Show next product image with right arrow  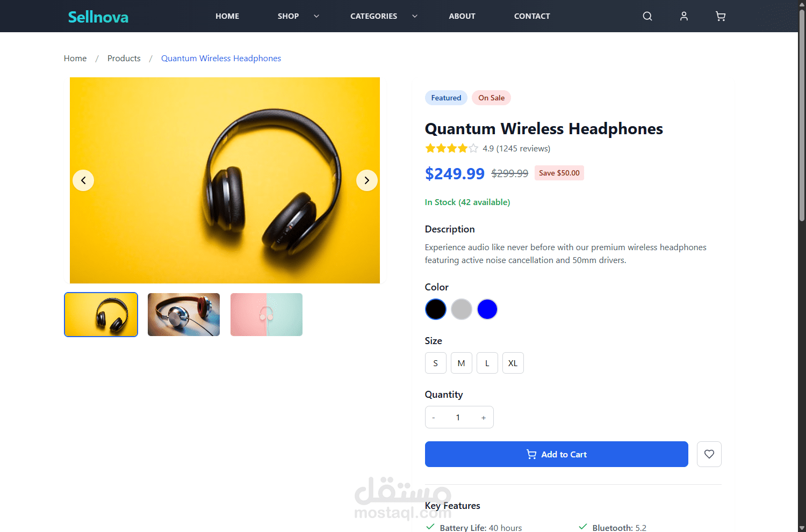point(367,180)
